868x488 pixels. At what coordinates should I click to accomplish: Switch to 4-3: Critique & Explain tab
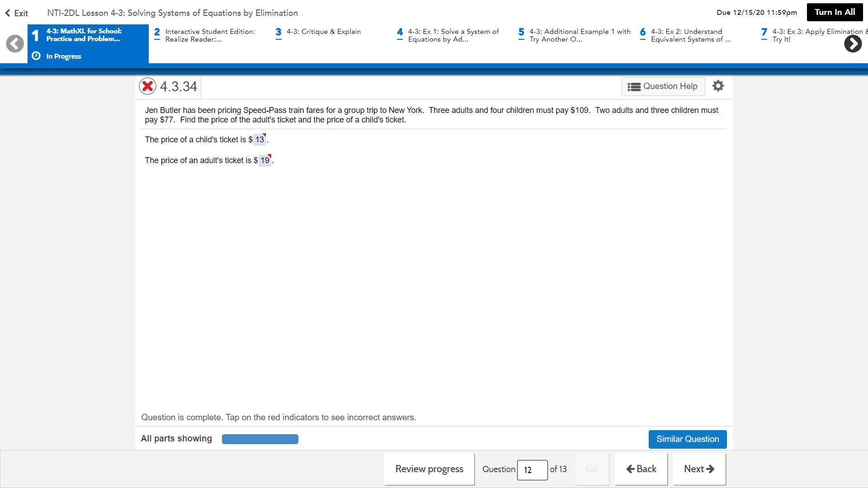tap(323, 32)
